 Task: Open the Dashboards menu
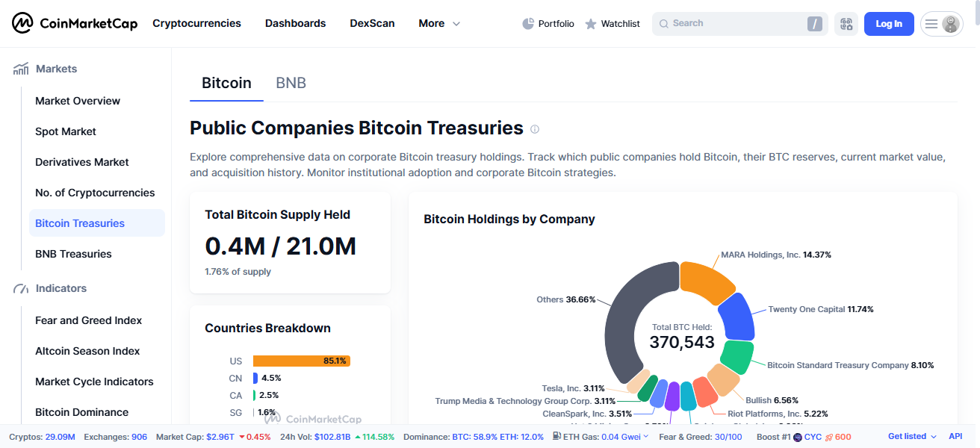pyautogui.click(x=295, y=23)
